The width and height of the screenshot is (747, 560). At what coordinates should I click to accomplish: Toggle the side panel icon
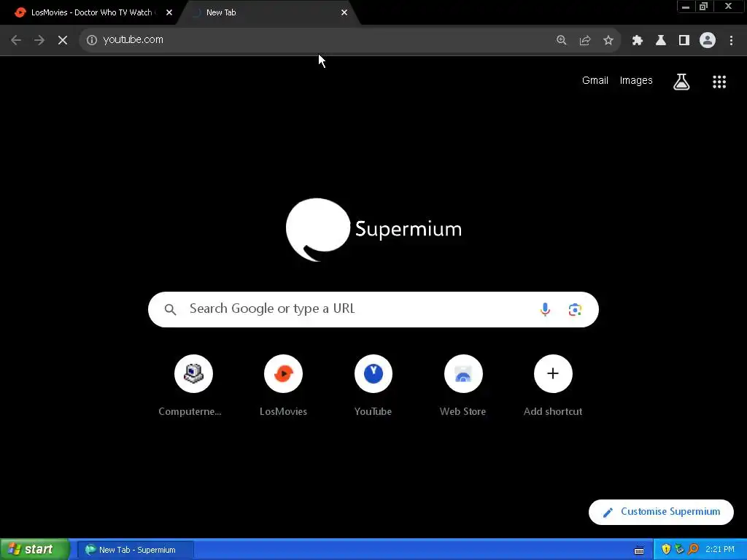684,40
